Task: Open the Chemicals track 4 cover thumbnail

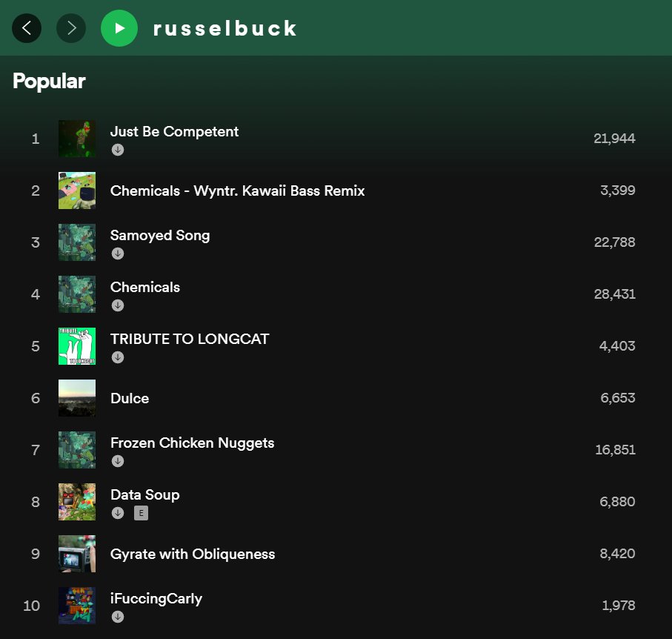Action: pos(77,294)
